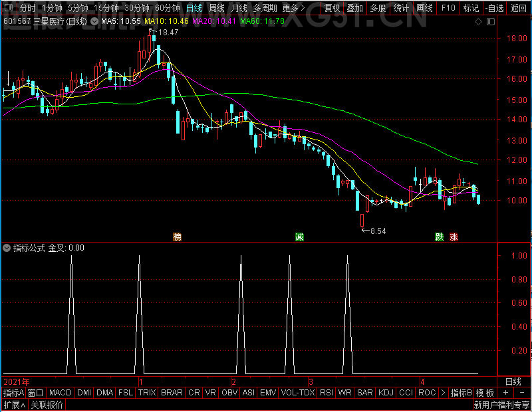532x412 pixels.
Task: Click the minus zoom-out button
Action: point(522,393)
